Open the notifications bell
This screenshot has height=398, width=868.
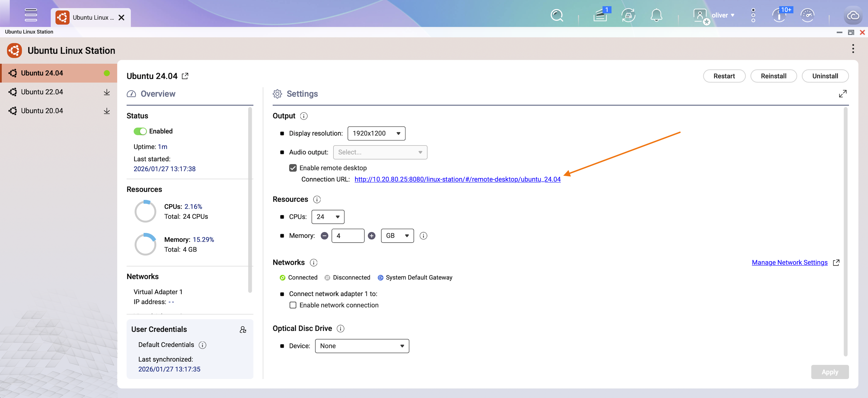click(x=656, y=15)
